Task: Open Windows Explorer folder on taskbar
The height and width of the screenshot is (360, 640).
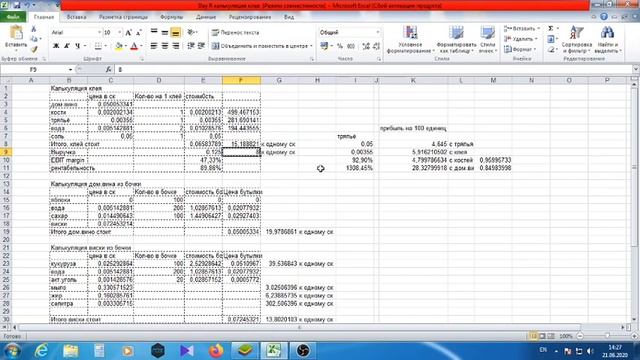Action: [71, 351]
